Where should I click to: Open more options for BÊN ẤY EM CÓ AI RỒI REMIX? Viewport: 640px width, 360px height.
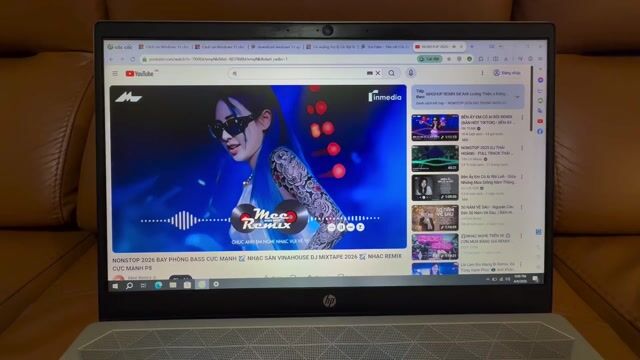(x=522, y=118)
